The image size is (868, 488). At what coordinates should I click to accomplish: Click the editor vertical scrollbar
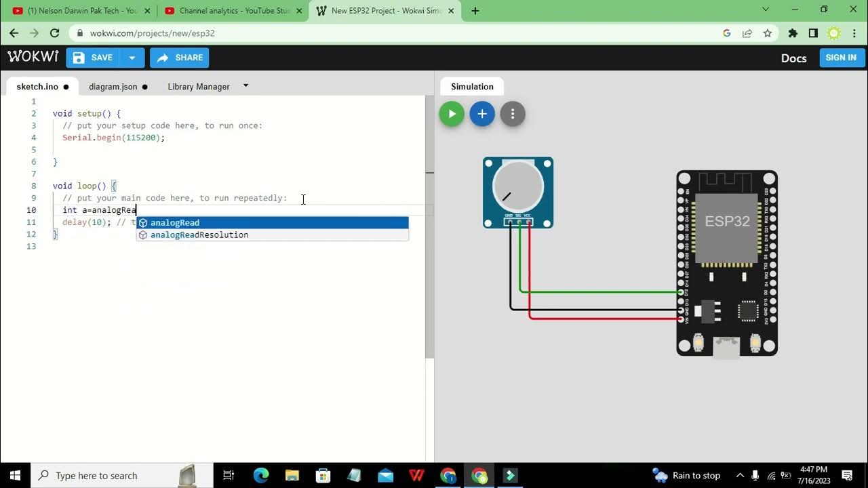[x=429, y=227]
